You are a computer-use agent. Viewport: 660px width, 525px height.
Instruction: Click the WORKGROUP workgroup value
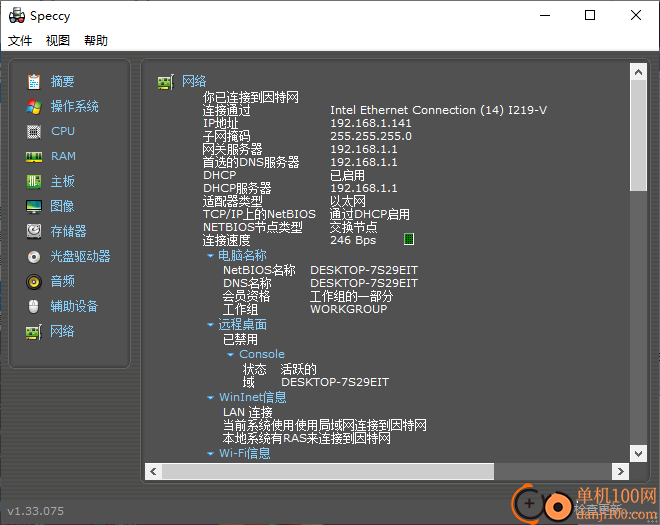[x=349, y=309]
